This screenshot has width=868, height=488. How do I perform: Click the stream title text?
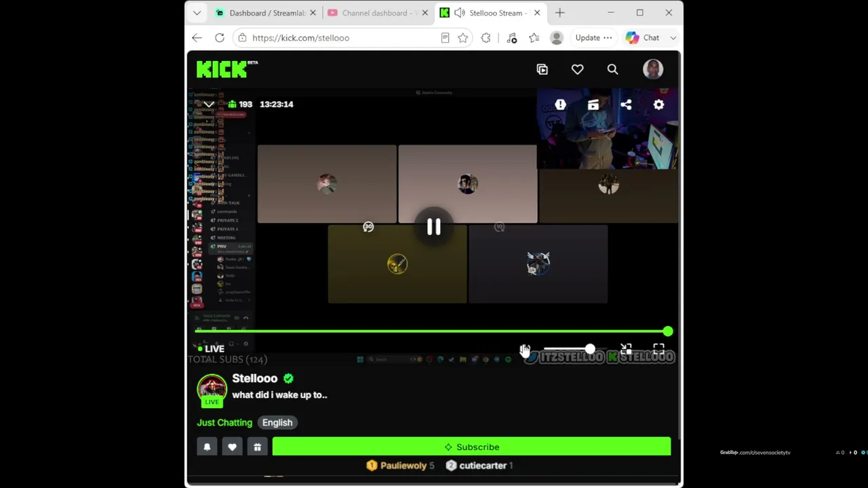tap(279, 394)
